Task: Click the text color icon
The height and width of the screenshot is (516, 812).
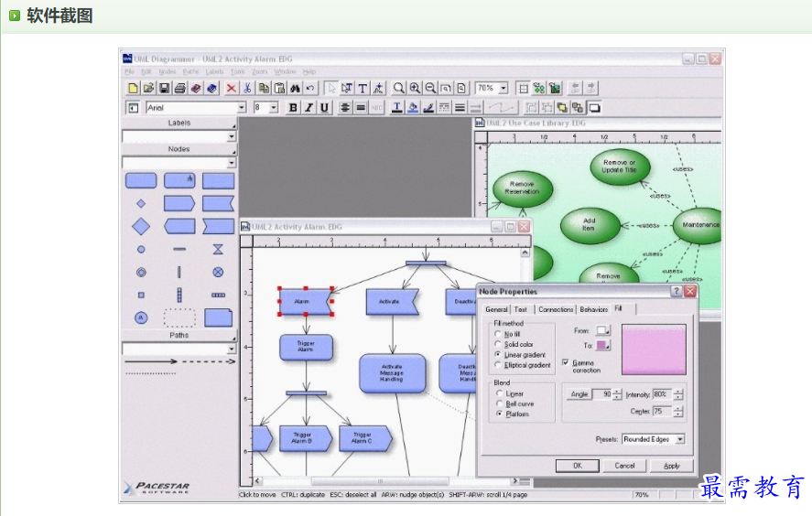Action: 396,108
